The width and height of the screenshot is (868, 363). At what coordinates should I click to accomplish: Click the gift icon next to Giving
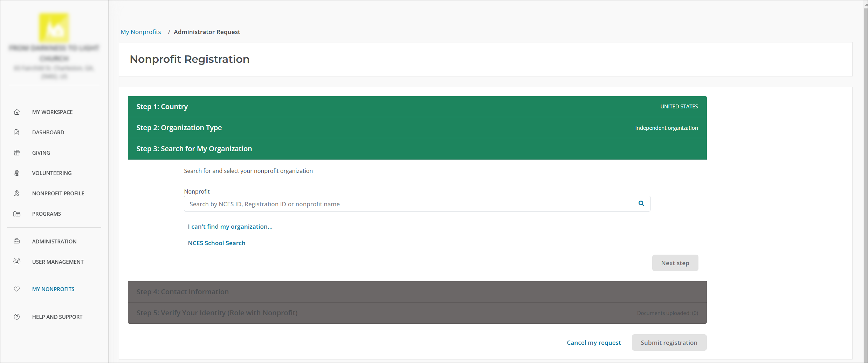[17, 153]
